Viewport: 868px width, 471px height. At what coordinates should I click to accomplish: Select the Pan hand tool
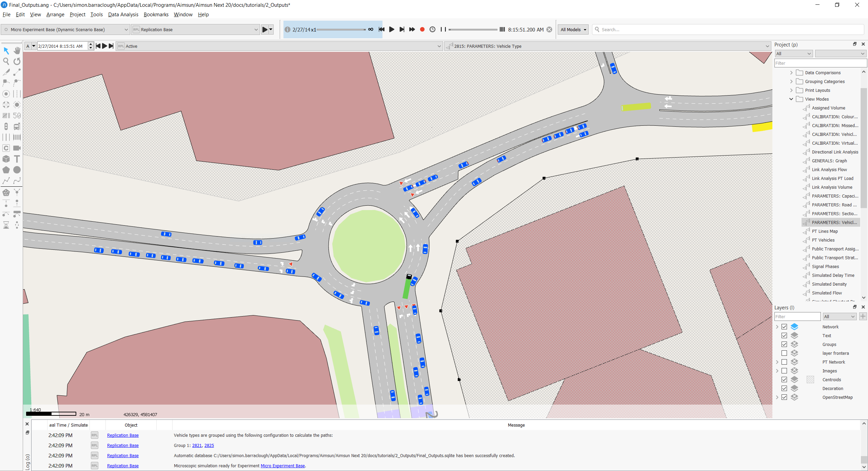pyautogui.click(x=17, y=50)
